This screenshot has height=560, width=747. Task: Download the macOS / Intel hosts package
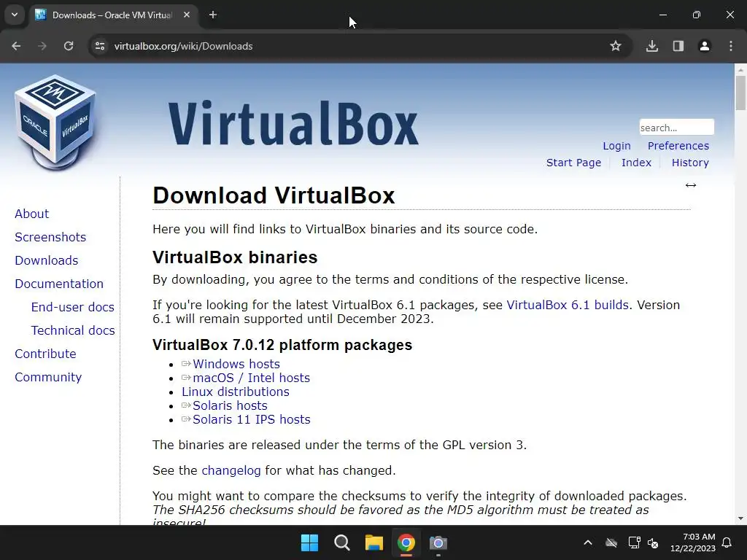[x=251, y=378]
